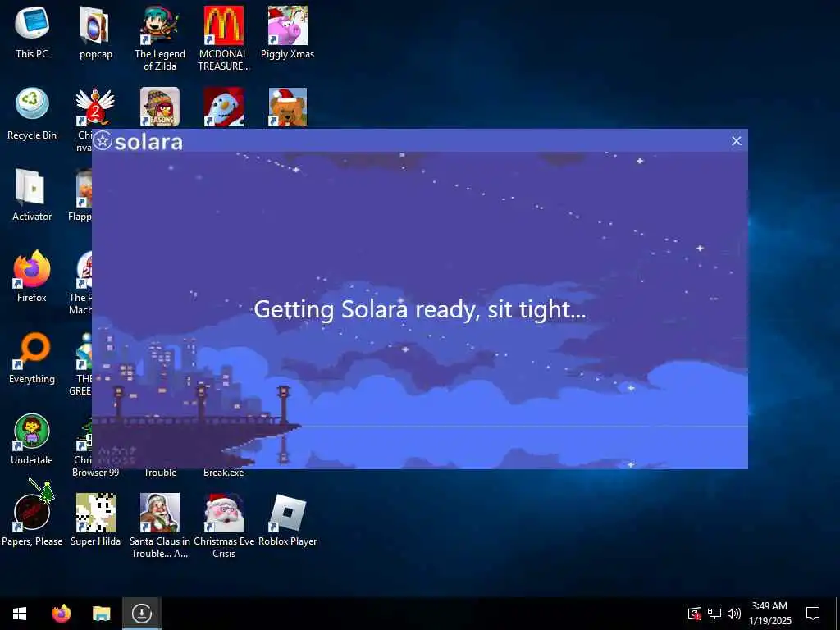Viewport: 840px width, 630px height.
Task: Open MCDONAL TREASURE shortcut
Action: [x=223, y=38]
